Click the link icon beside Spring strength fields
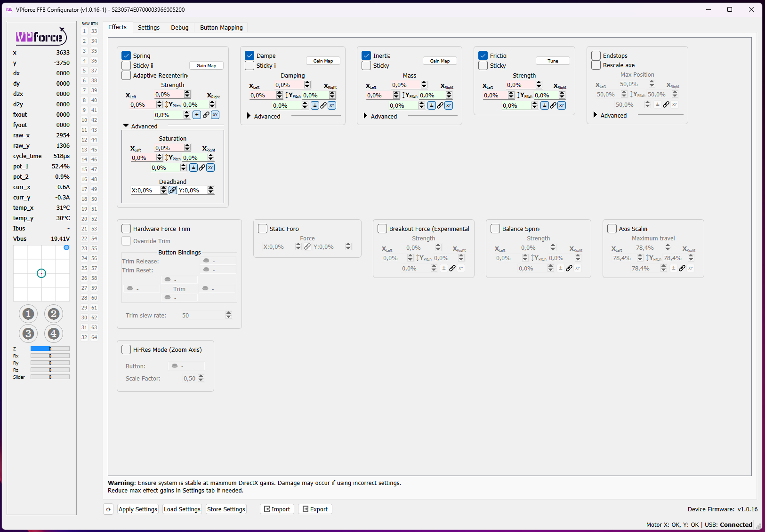The image size is (765, 532). coord(206,115)
